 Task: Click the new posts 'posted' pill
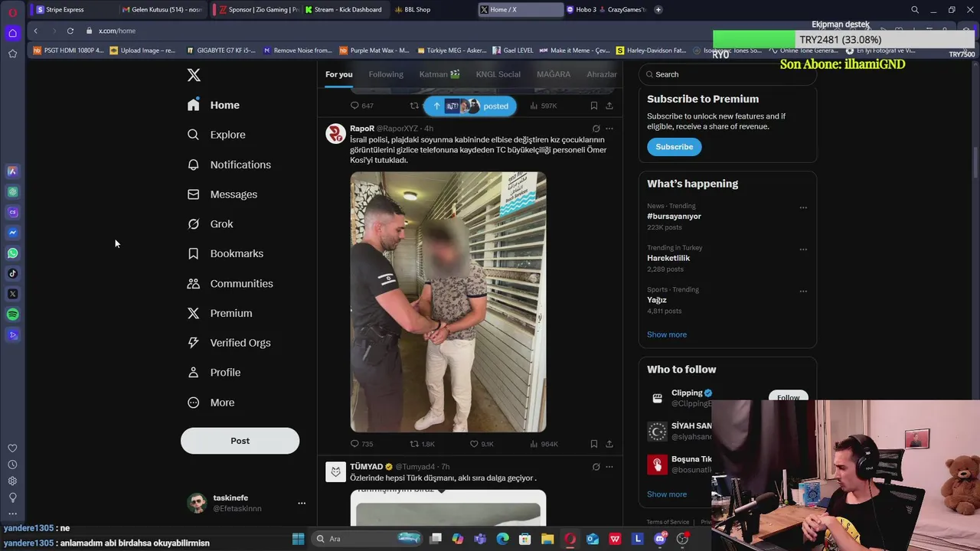tap(470, 106)
